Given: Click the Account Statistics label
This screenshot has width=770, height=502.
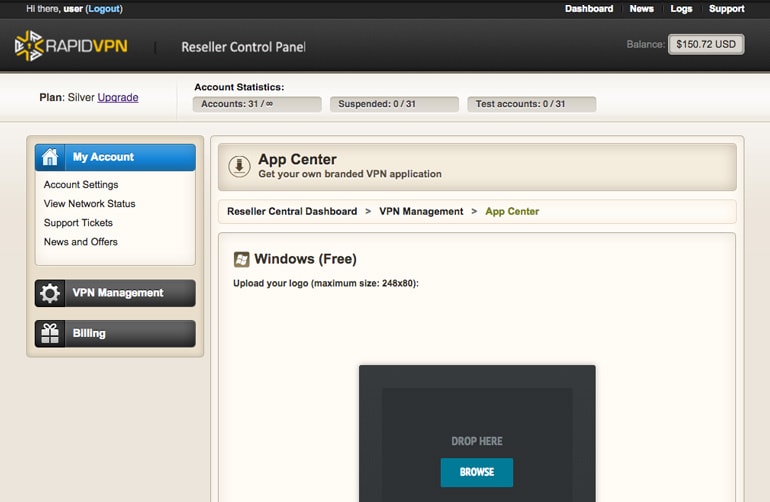Looking at the screenshot, I should 239,87.
